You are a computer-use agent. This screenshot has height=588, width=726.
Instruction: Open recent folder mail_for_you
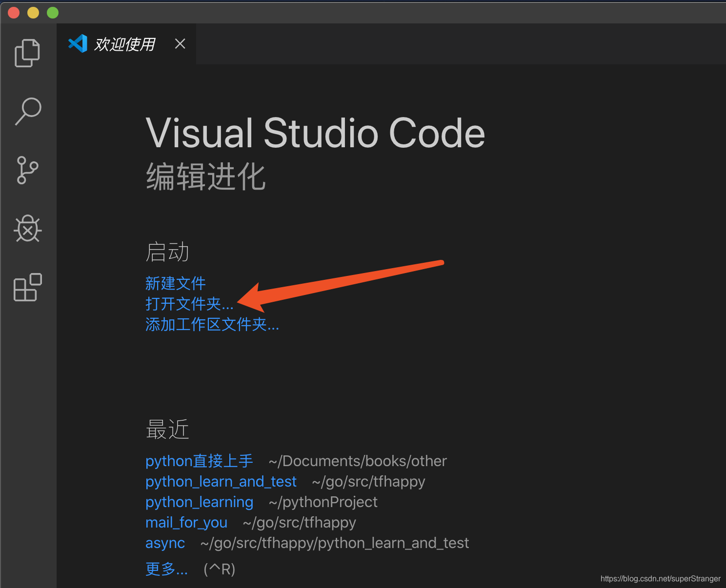click(186, 522)
